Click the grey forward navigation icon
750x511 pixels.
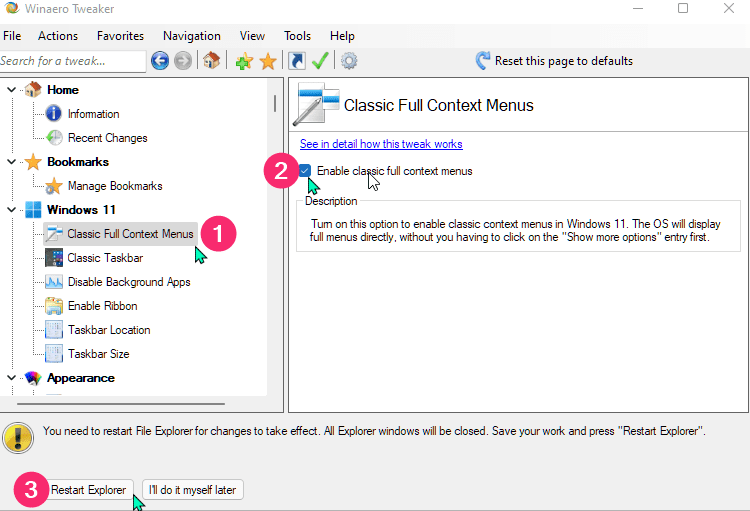pos(183,61)
